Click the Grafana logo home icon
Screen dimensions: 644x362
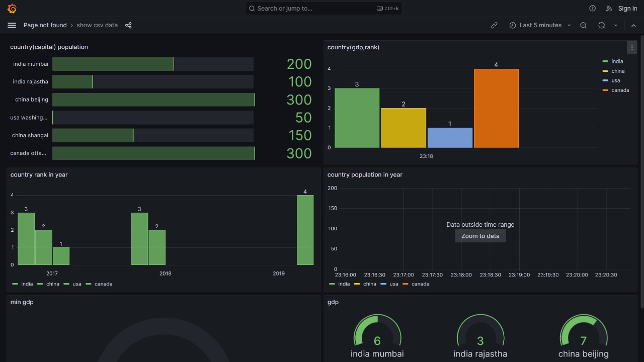pos(12,9)
